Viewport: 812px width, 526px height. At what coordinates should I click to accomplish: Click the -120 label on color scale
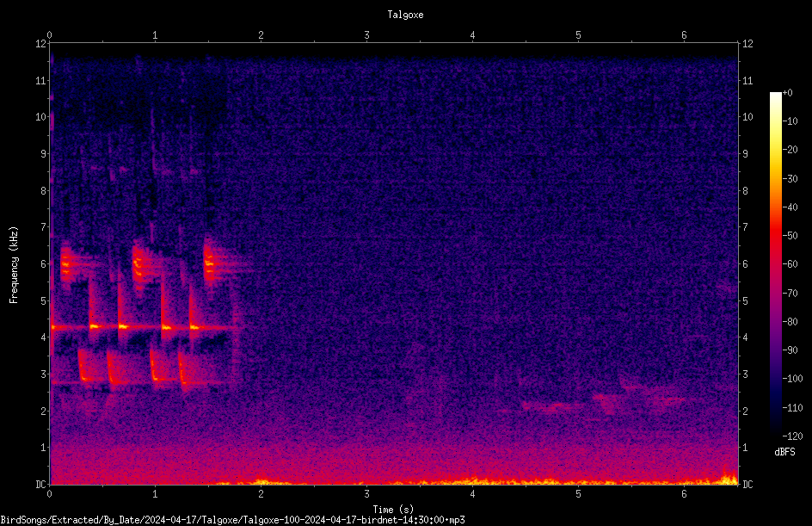tap(792, 436)
